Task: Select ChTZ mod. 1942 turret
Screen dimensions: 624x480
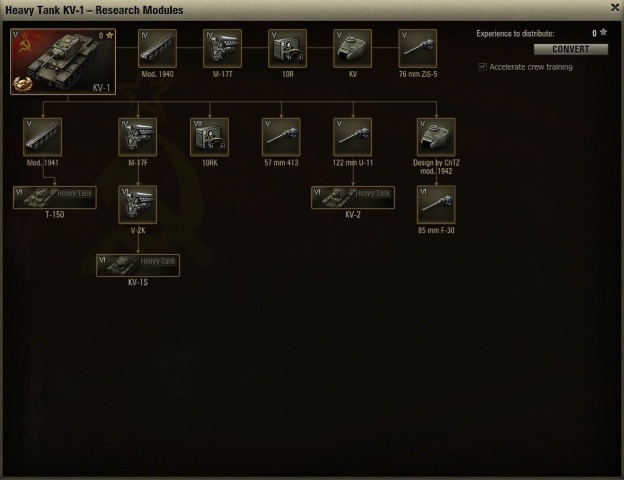Action: point(436,137)
